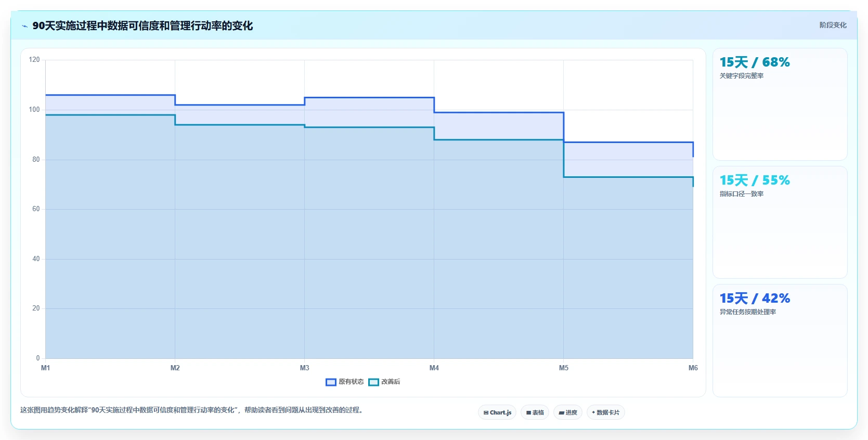
Task: Click the 60 y-axis tick label
Action: coord(36,209)
